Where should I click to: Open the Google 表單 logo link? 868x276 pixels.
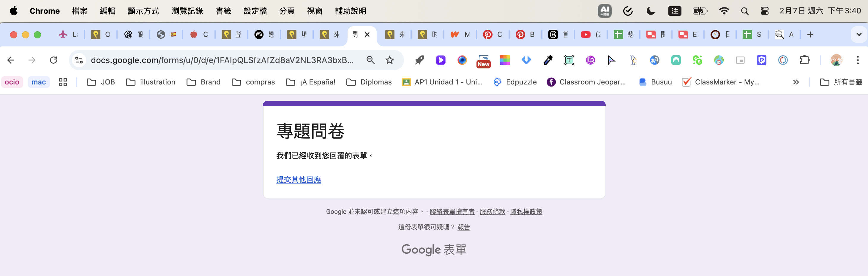click(x=434, y=250)
